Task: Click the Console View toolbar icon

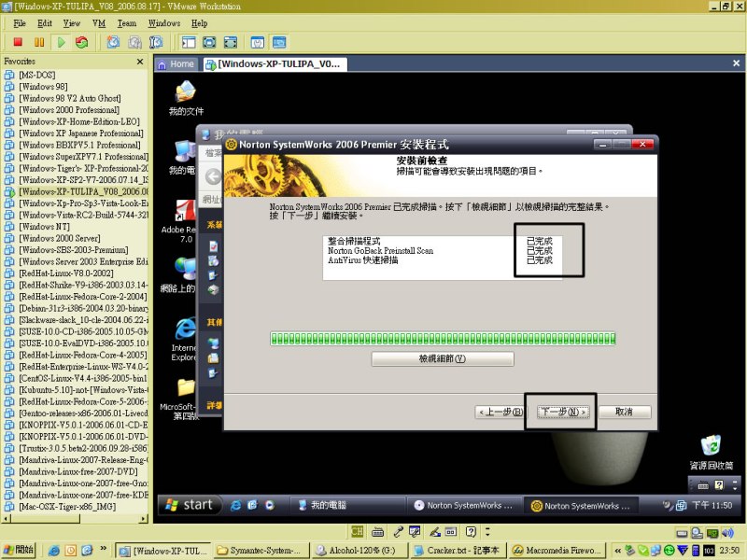Action: (x=278, y=42)
